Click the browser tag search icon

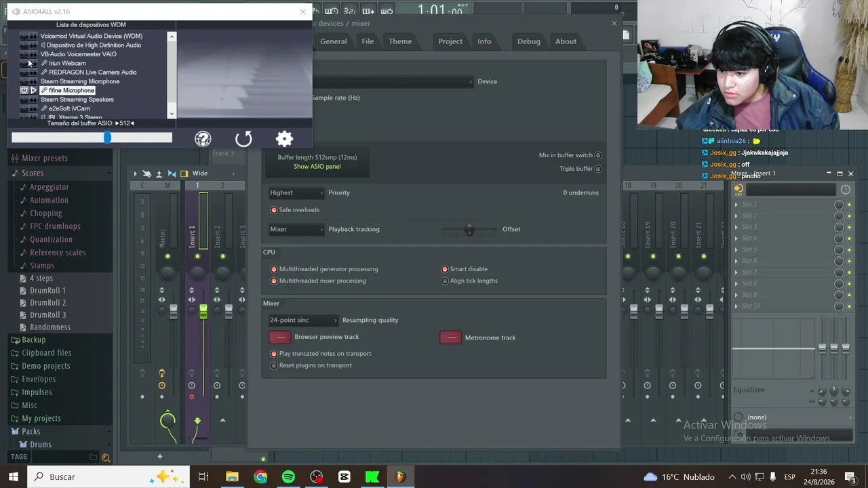(x=106, y=458)
